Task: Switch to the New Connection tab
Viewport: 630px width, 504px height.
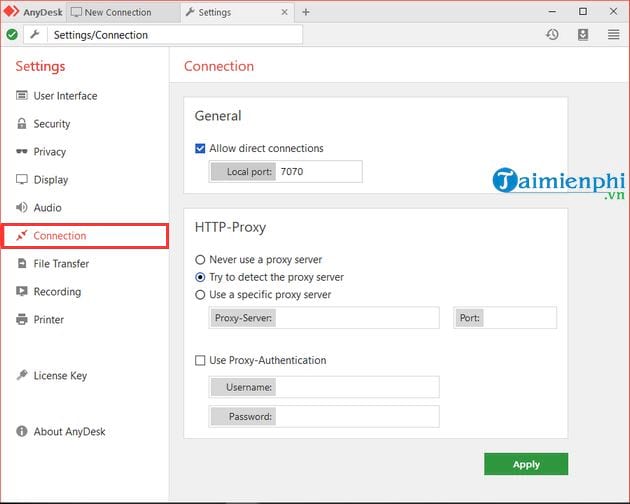Action: 123,12
